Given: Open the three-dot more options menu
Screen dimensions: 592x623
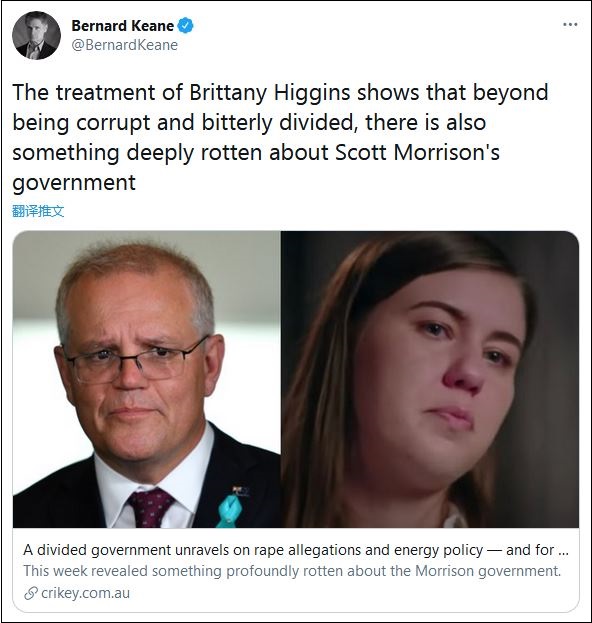Looking at the screenshot, I should (570, 25).
